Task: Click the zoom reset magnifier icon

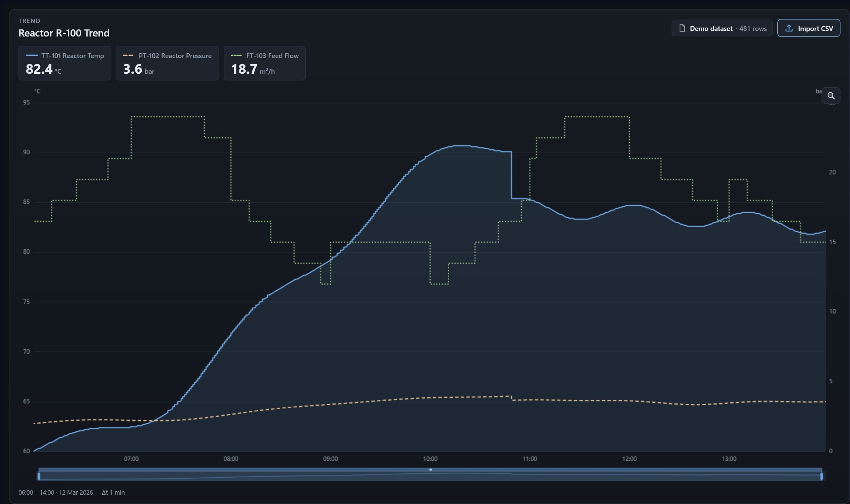Action: (x=831, y=96)
